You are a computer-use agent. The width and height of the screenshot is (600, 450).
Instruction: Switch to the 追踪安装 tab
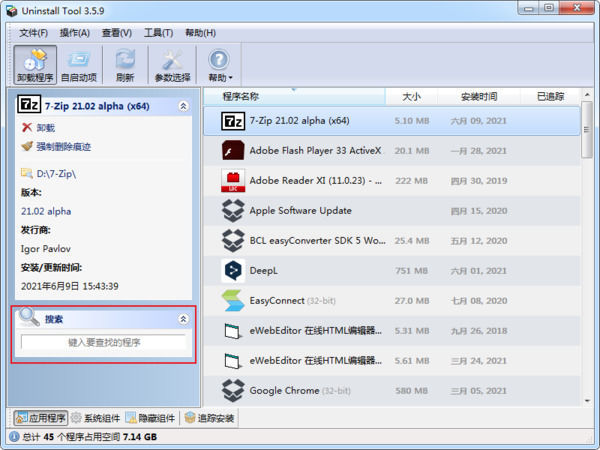[209, 418]
